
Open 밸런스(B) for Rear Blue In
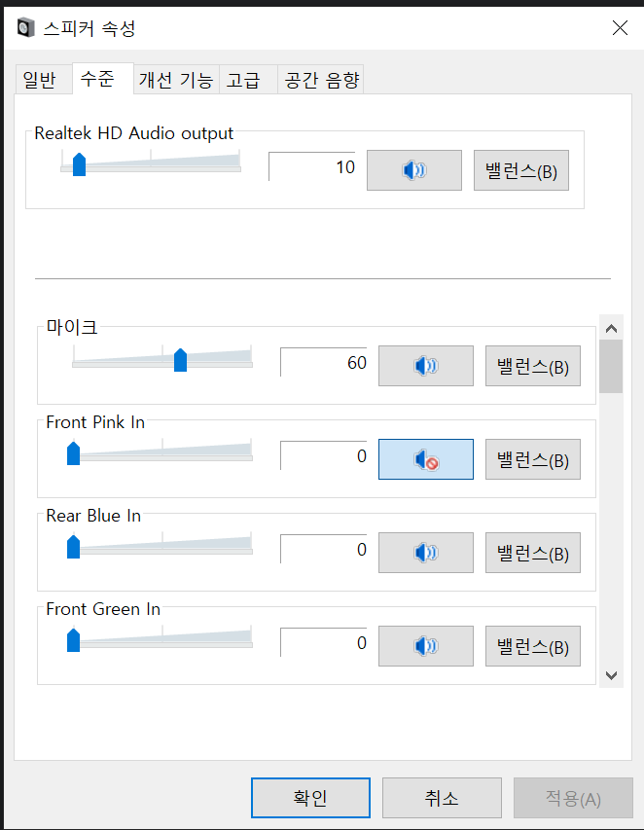point(533,553)
